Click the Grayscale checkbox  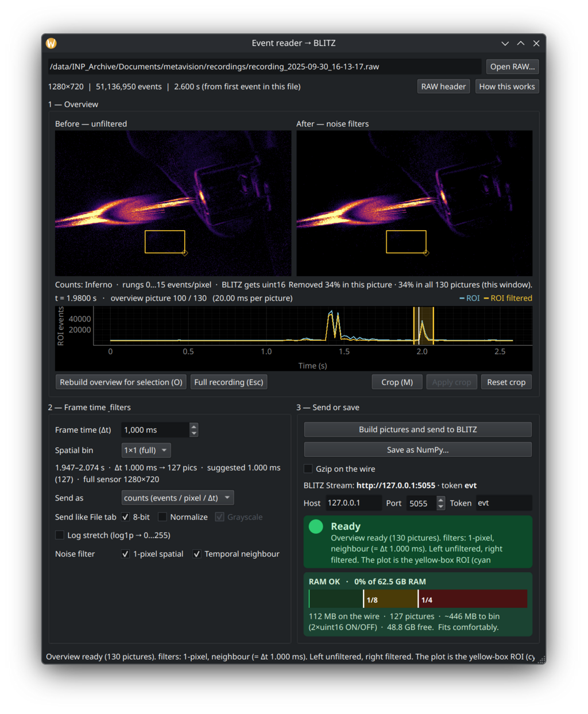[x=219, y=517]
